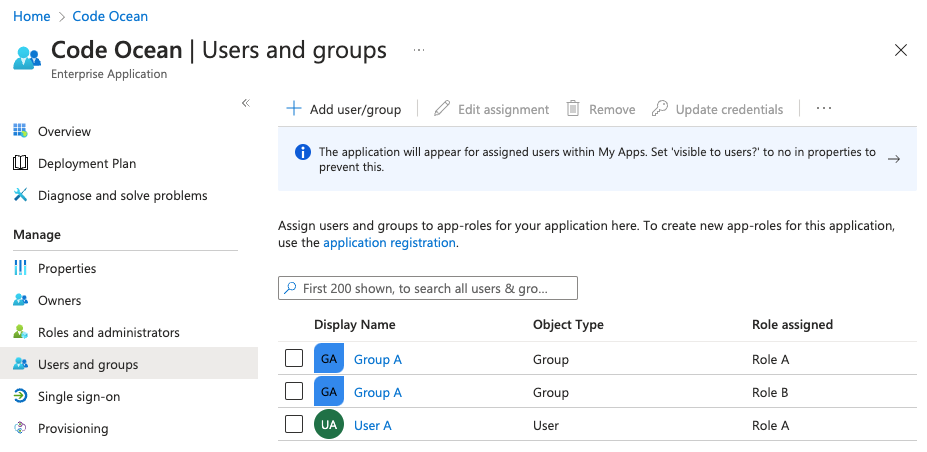Click the Provisioning icon in sidebar
Image resolution: width=927 pixels, height=452 pixels.
click(x=20, y=428)
